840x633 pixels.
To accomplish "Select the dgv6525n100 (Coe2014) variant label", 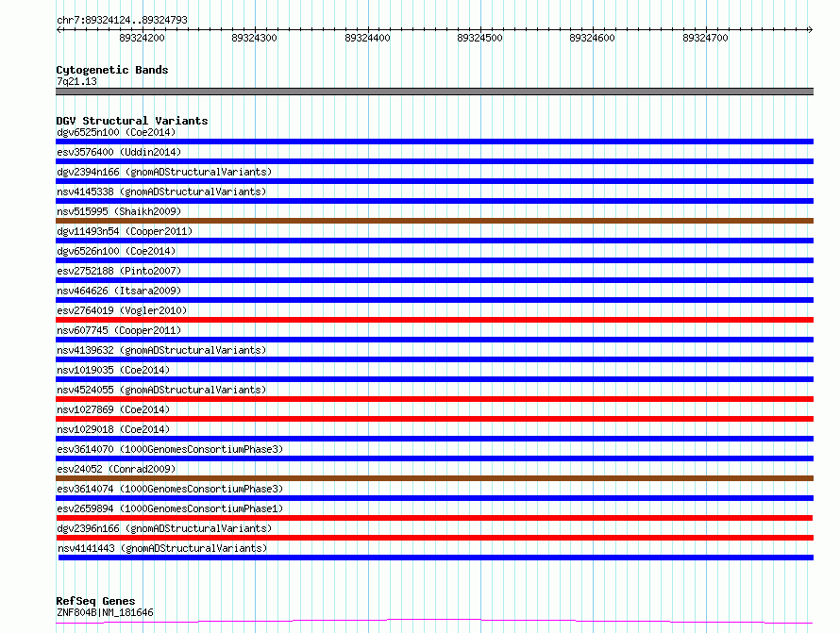I will pos(116,132).
